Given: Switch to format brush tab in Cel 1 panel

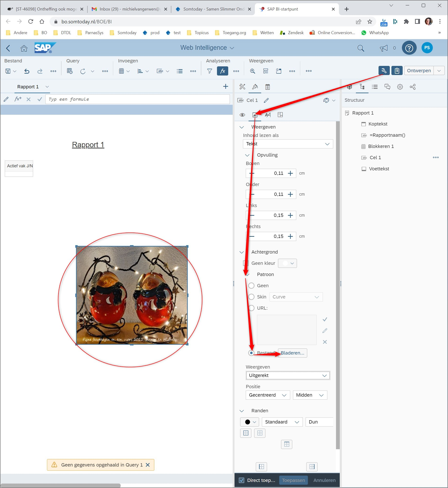Looking at the screenshot, I should (x=255, y=87).
